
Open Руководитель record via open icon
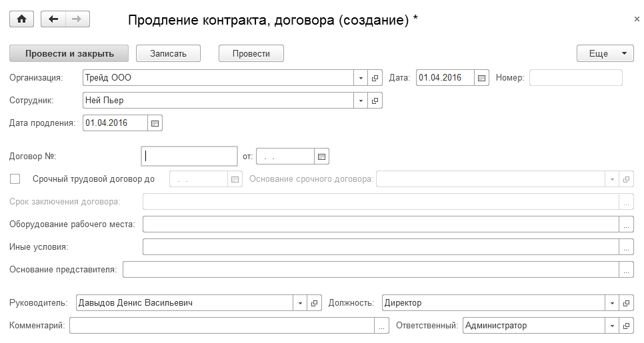(x=315, y=303)
